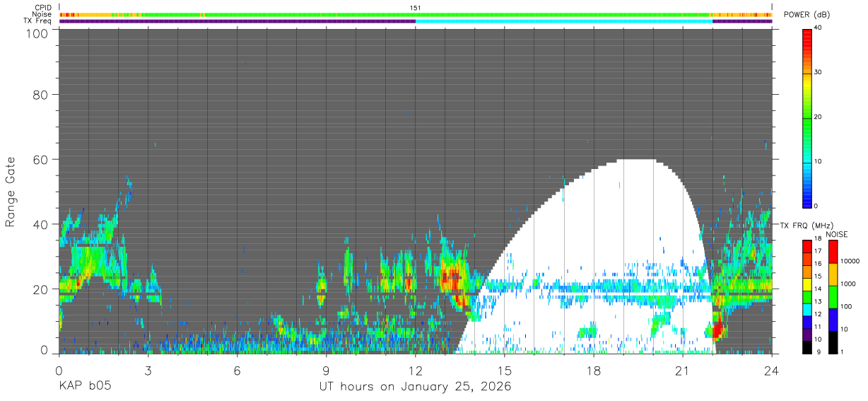
Task: Click the 12 tick on UT hours axis
Action: tap(416, 370)
